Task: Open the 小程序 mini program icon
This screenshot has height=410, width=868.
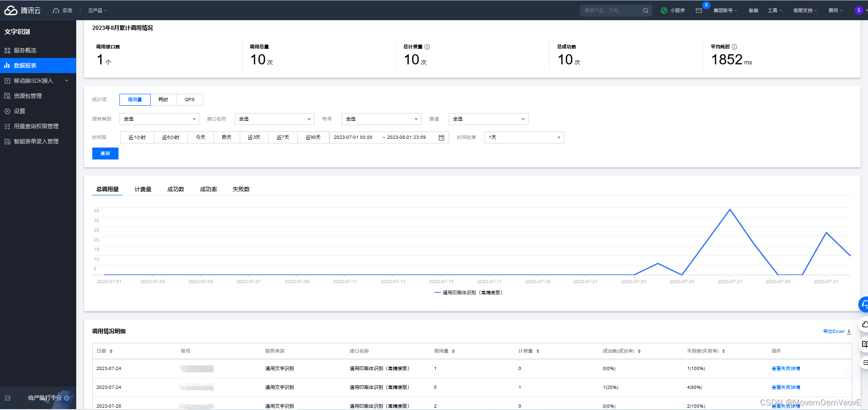Action: click(664, 10)
